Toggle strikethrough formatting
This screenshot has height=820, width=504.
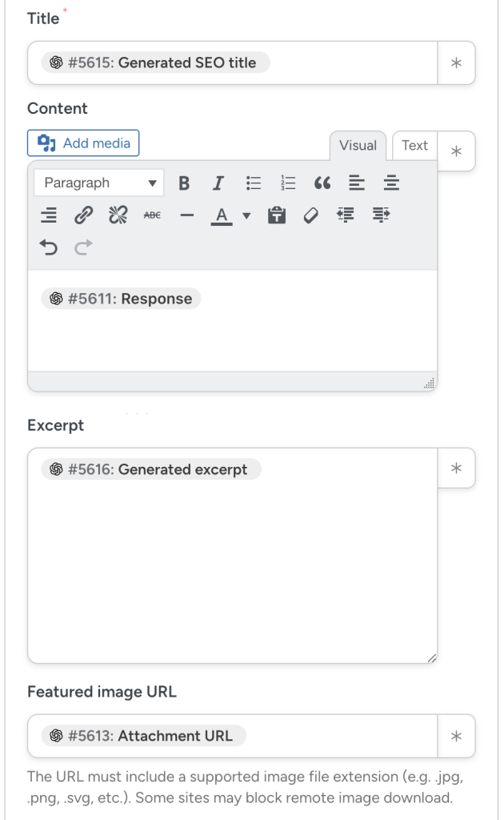coord(152,215)
